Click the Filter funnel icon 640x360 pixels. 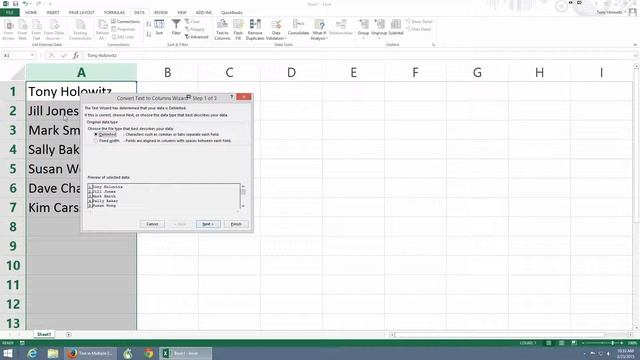pyautogui.click(x=176, y=27)
